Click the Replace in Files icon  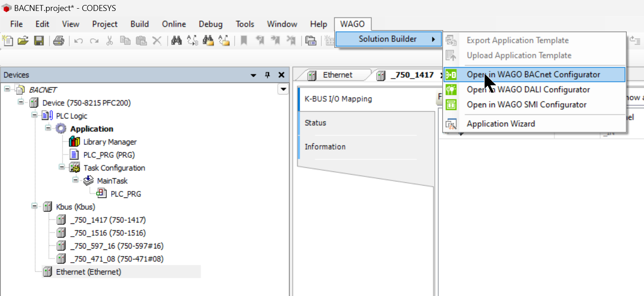pos(224,41)
